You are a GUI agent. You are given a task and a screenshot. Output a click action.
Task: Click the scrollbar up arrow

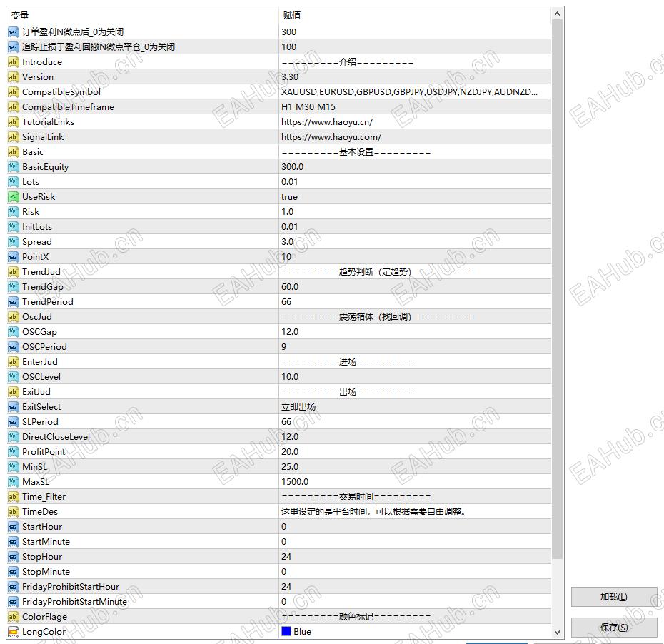(x=558, y=14)
